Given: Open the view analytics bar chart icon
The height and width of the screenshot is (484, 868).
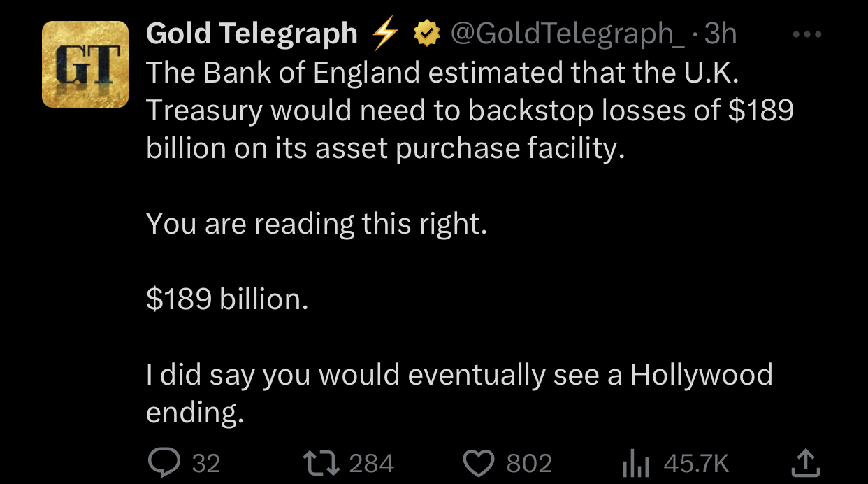Looking at the screenshot, I should click(x=636, y=463).
